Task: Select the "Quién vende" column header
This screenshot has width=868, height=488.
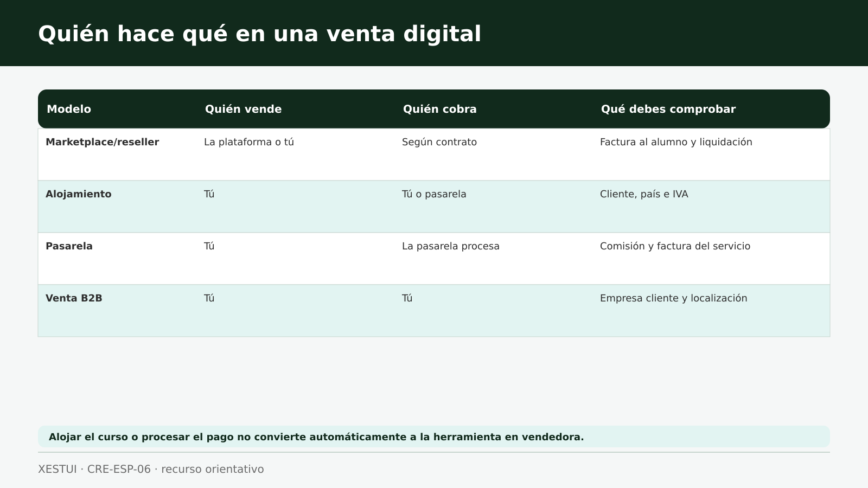Action: pyautogui.click(x=243, y=109)
